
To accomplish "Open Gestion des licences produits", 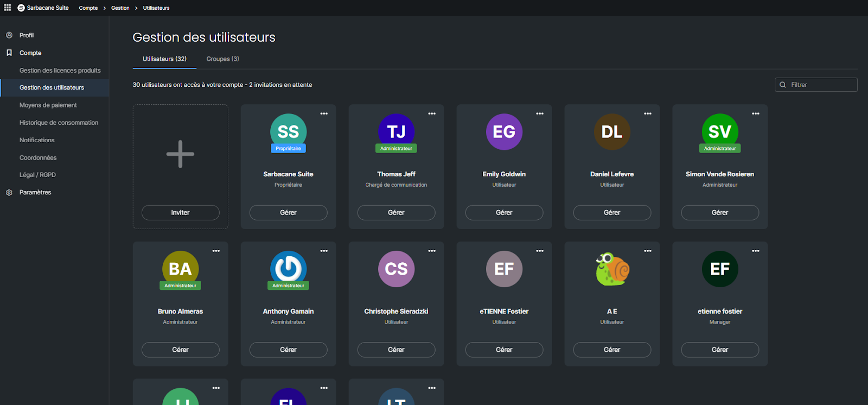I will [60, 71].
